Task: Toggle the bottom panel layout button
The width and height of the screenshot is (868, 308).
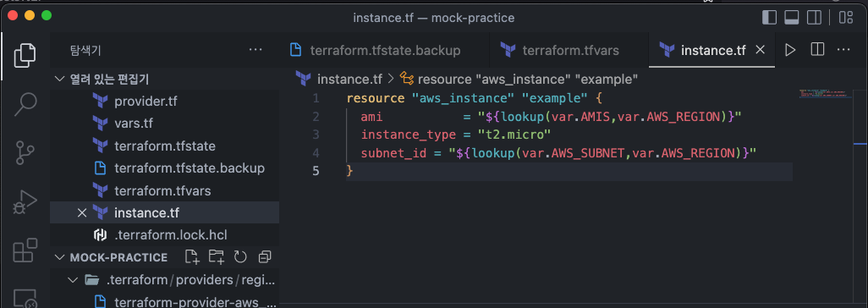Action: [792, 18]
